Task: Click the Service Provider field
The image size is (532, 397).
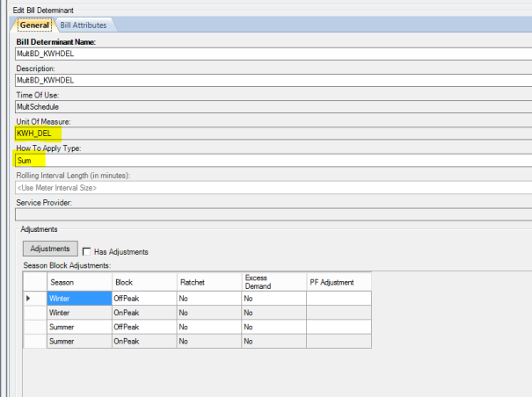Action: click(x=273, y=214)
